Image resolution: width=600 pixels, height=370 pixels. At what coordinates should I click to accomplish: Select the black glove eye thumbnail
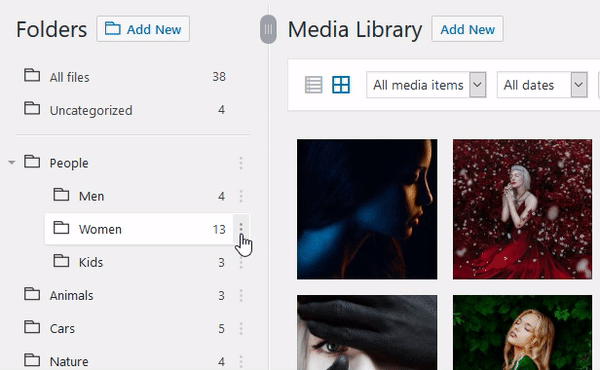click(x=367, y=332)
